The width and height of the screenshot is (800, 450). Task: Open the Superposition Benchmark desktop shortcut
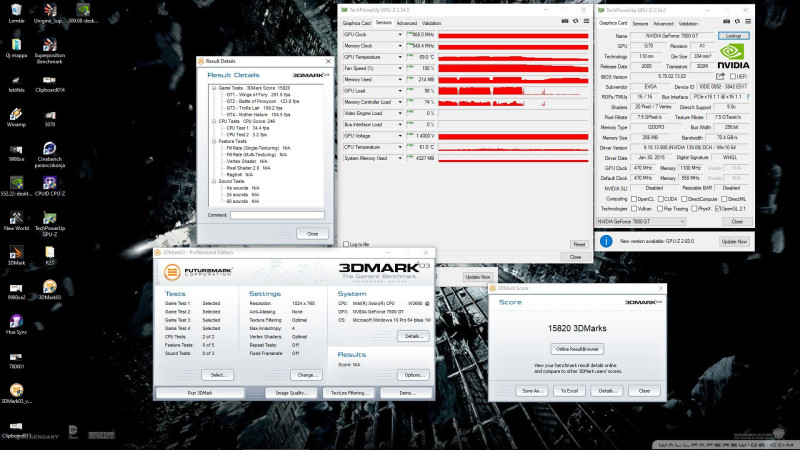49,51
